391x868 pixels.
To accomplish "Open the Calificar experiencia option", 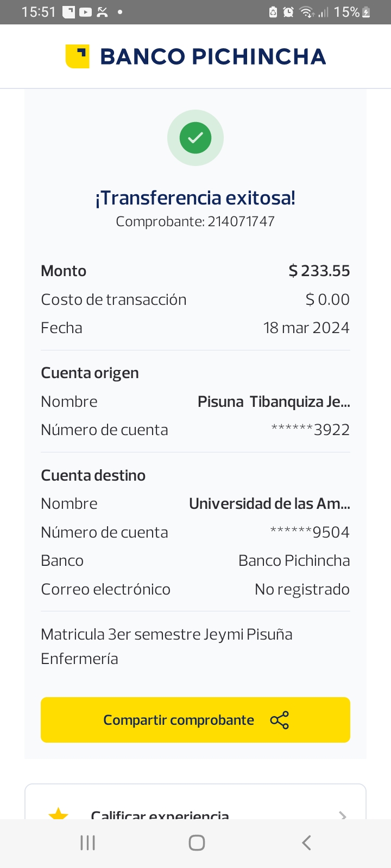I will (160, 815).
